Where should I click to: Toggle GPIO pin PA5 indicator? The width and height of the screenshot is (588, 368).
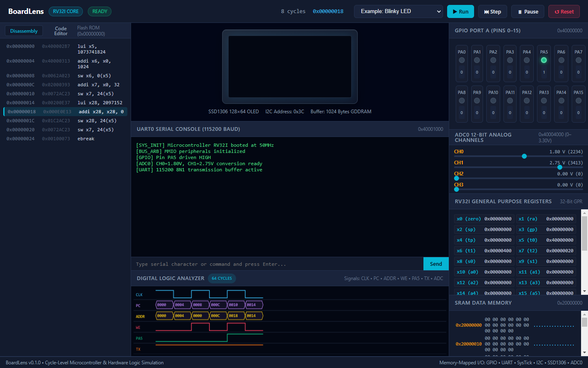[544, 60]
